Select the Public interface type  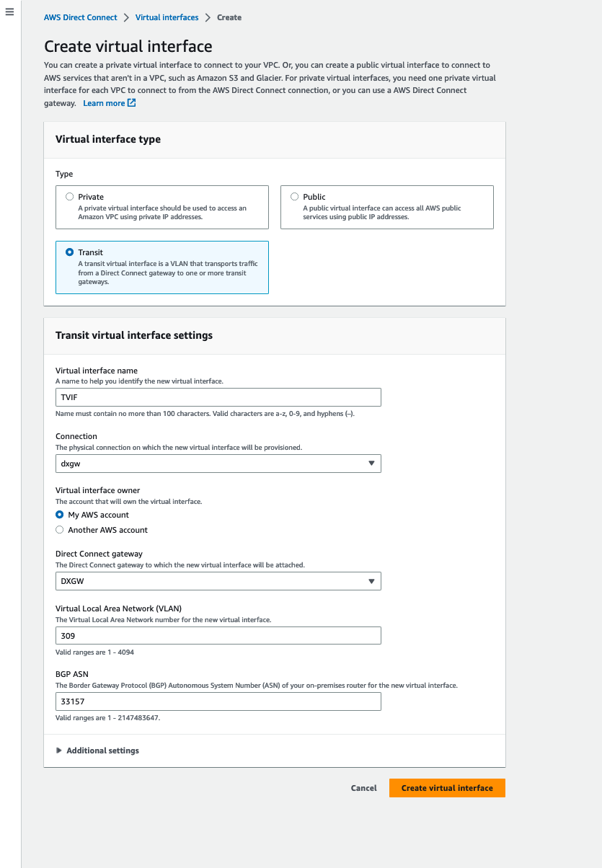(x=295, y=197)
